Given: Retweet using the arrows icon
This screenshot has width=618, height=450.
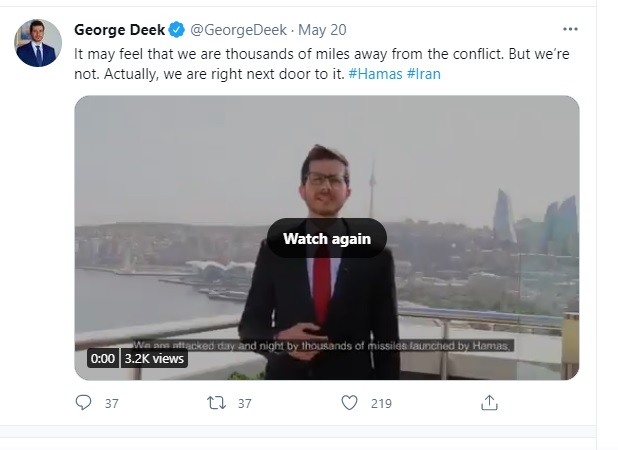Looking at the screenshot, I should tap(216, 403).
